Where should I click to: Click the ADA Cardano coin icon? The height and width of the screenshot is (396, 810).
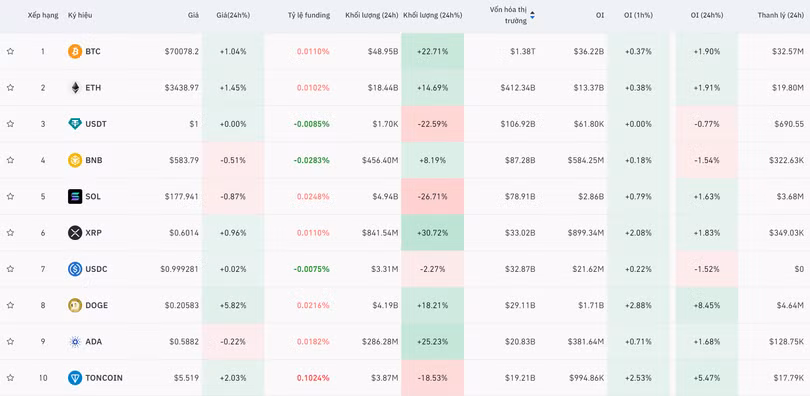(75, 341)
